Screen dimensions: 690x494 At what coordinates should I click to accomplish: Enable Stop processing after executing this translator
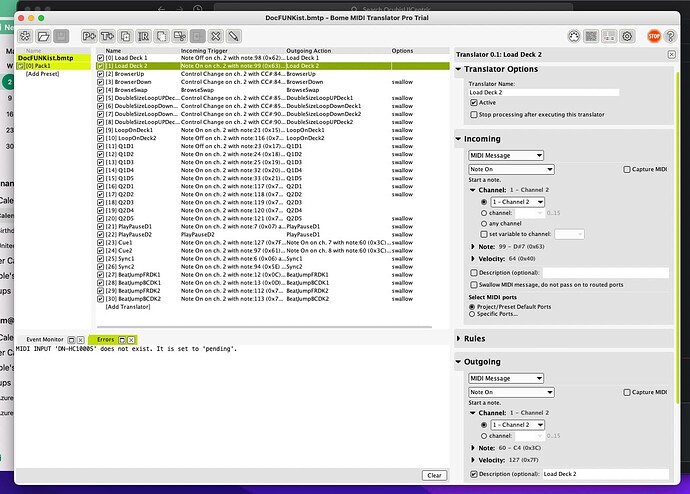(474, 114)
